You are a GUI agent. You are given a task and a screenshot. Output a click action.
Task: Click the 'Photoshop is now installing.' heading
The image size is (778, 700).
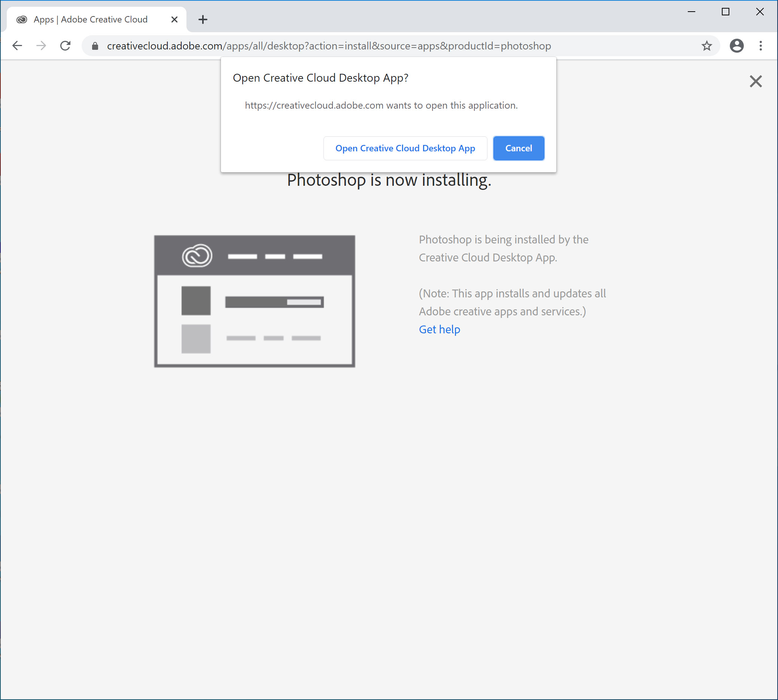(389, 180)
